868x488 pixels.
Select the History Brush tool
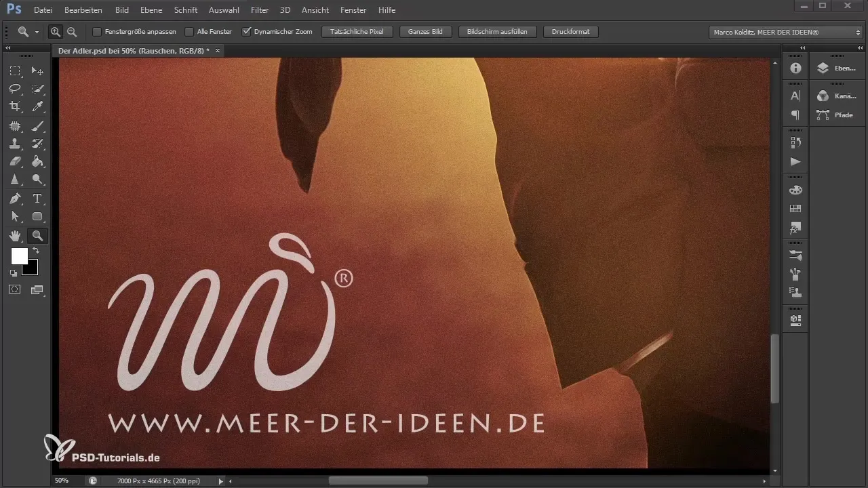click(38, 144)
